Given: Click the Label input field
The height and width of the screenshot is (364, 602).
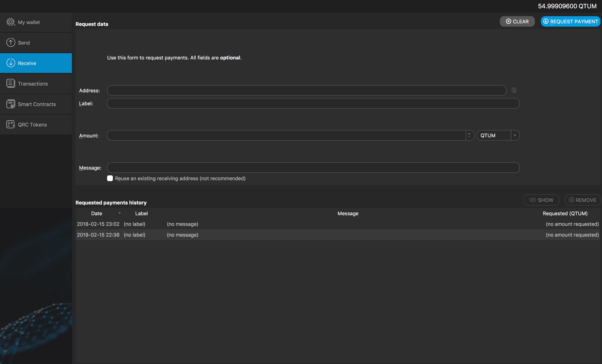Looking at the screenshot, I should coord(313,103).
